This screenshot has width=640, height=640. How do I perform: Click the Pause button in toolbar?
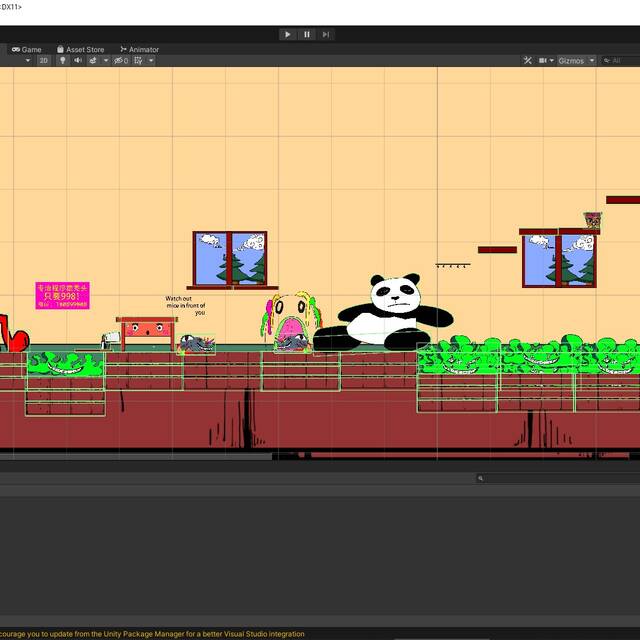coord(307,34)
